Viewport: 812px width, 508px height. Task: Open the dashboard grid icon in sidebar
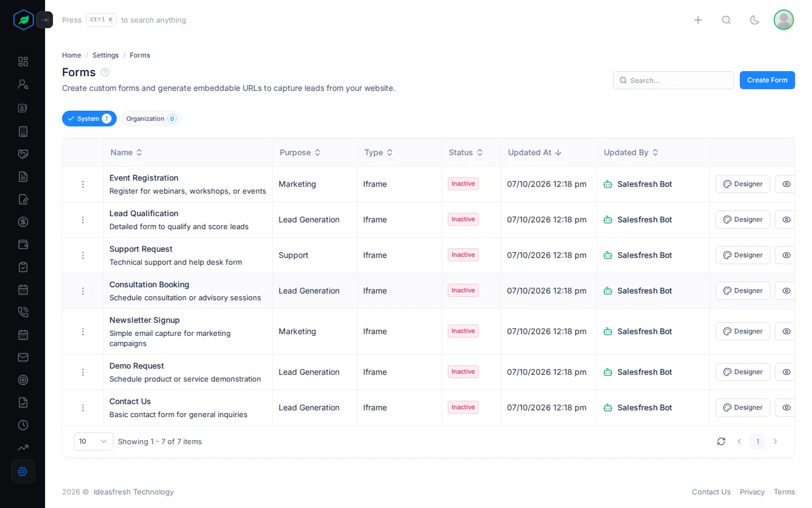pyautogui.click(x=23, y=62)
